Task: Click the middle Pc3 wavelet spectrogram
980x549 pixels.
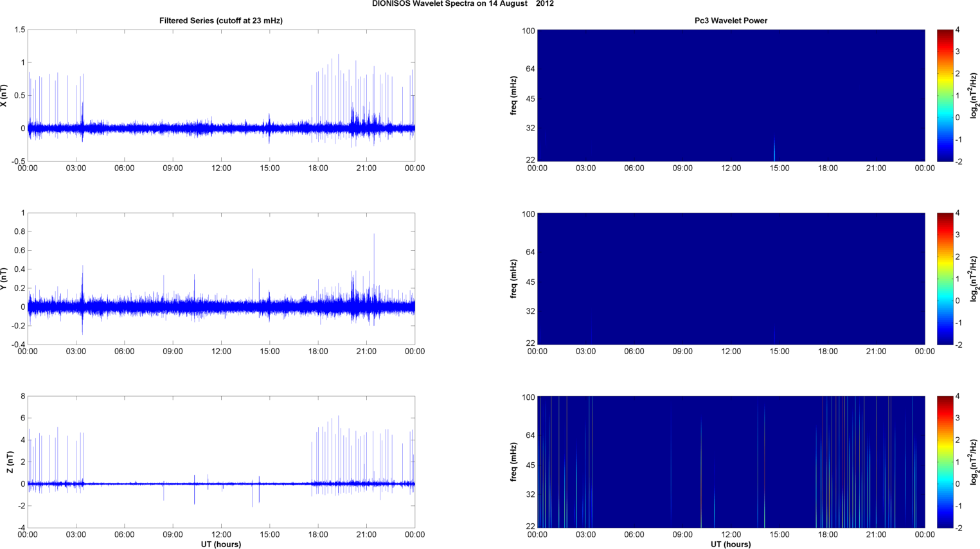Action: point(731,278)
